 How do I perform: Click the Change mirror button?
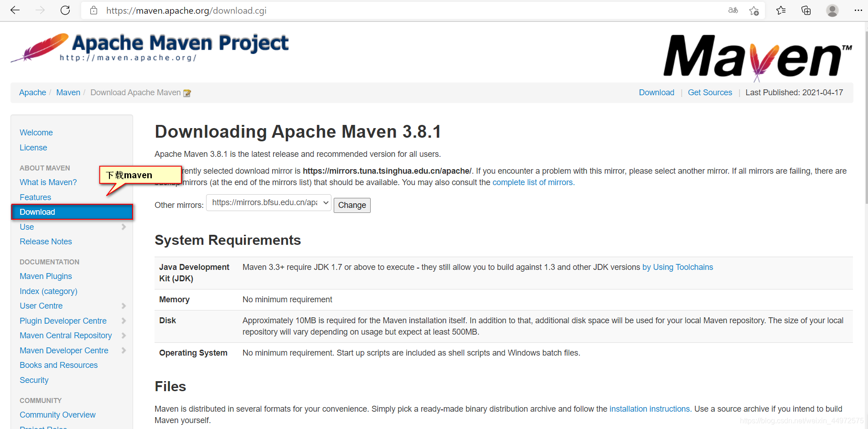(x=352, y=205)
